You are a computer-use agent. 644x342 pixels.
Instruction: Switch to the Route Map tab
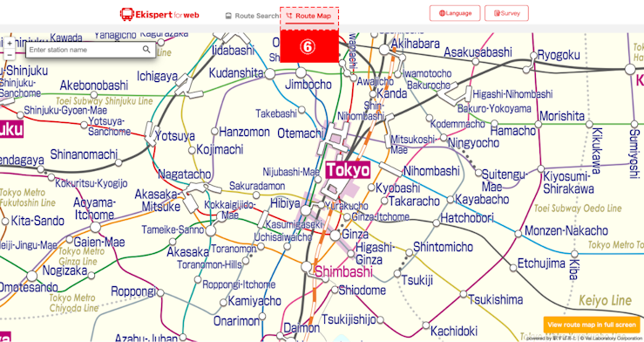(x=309, y=16)
